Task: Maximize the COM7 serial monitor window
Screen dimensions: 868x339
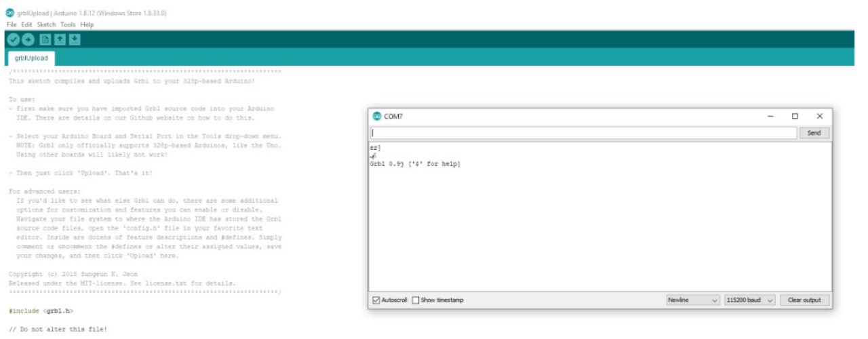Action: 795,117
